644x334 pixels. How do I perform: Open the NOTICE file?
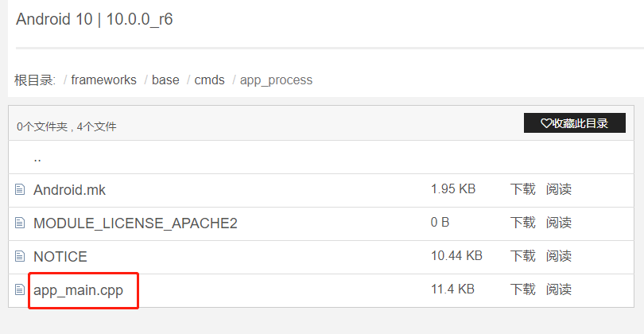[x=60, y=257]
